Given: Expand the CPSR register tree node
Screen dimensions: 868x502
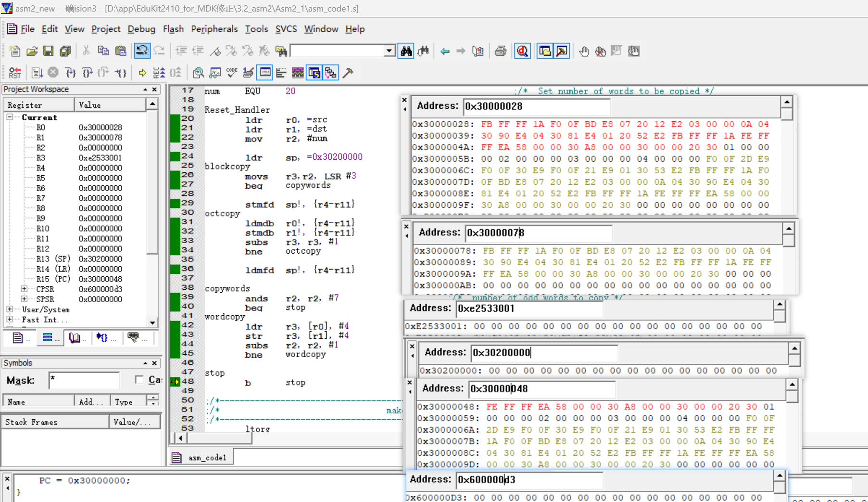Looking at the screenshot, I should (x=24, y=289).
